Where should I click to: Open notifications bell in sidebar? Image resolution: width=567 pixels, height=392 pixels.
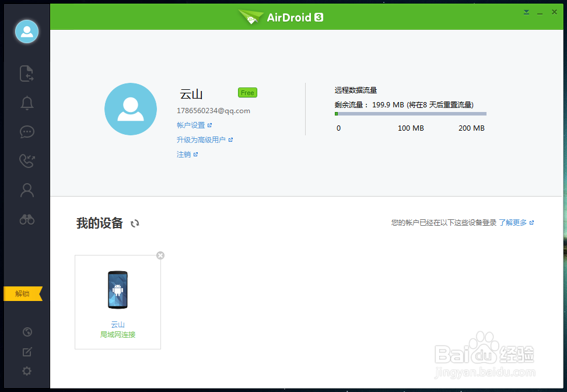27,103
